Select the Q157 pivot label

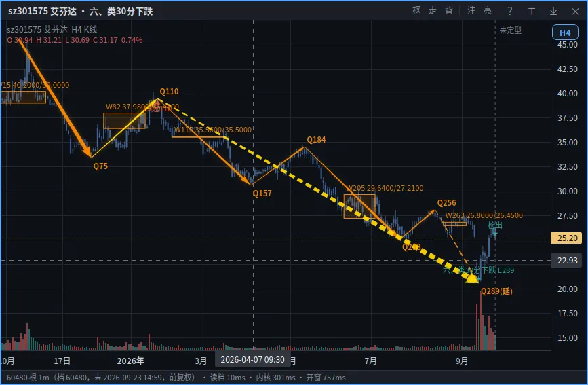[x=262, y=194]
